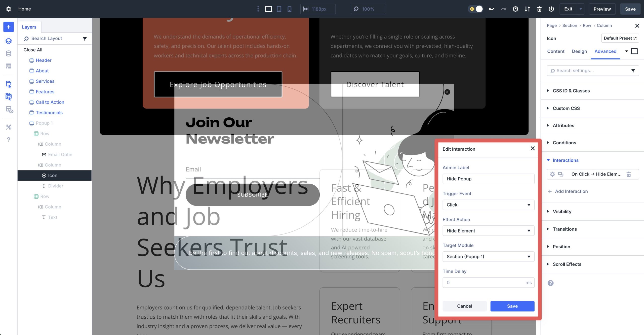
Task: Save the interaction in the Edit Interaction modal
Action: (512, 306)
